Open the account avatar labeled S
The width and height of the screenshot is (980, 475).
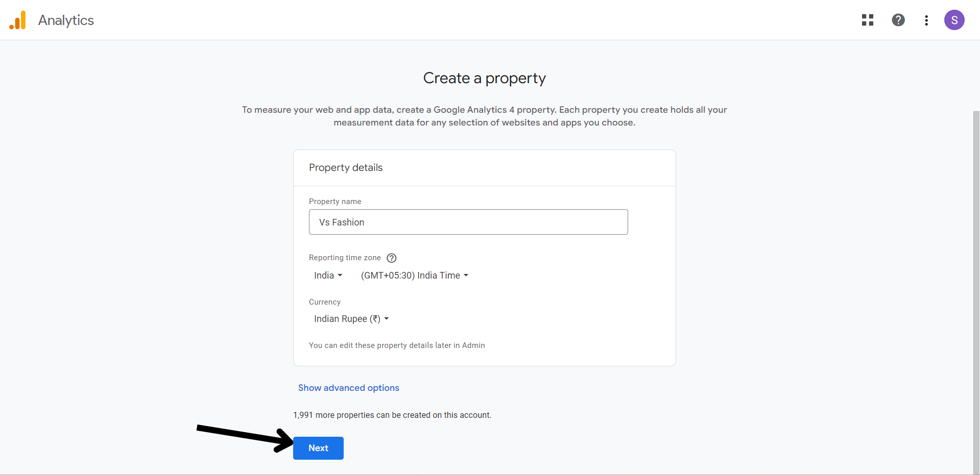[954, 20]
